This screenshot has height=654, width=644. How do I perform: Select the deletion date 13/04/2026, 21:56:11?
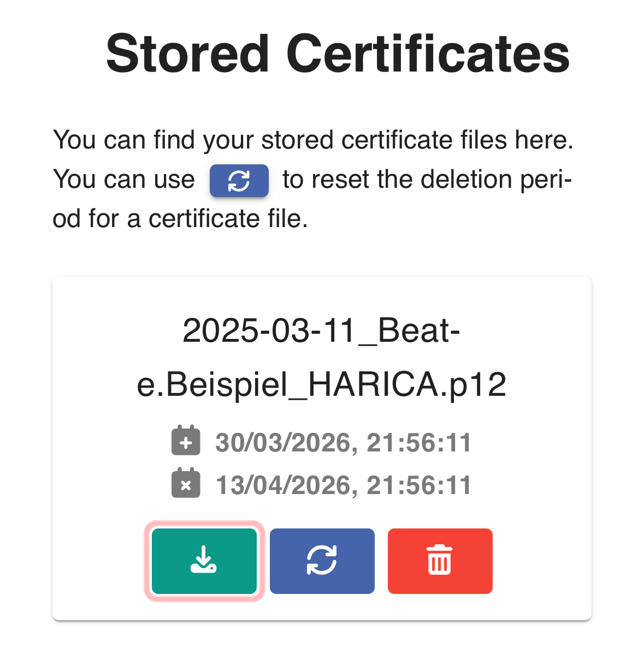pos(343,485)
